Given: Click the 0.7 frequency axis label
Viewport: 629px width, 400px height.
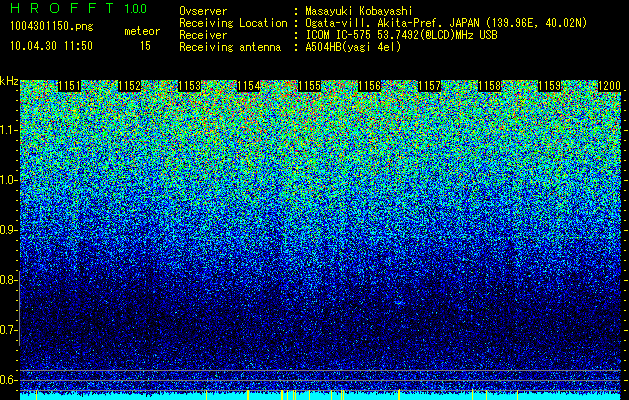Looking at the screenshot, I should (8, 330).
